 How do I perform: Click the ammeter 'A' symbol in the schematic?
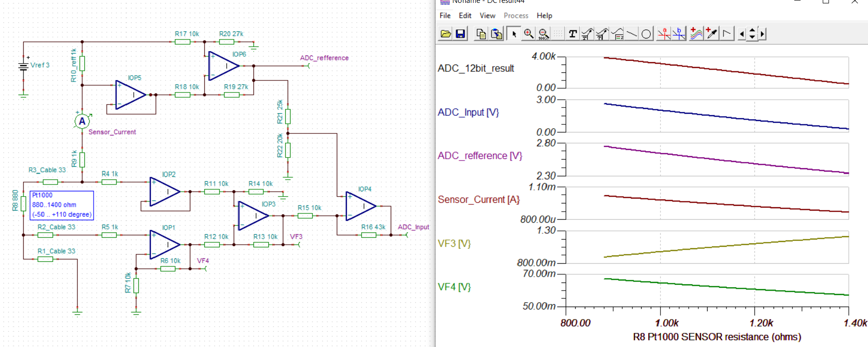tap(82, 121)
